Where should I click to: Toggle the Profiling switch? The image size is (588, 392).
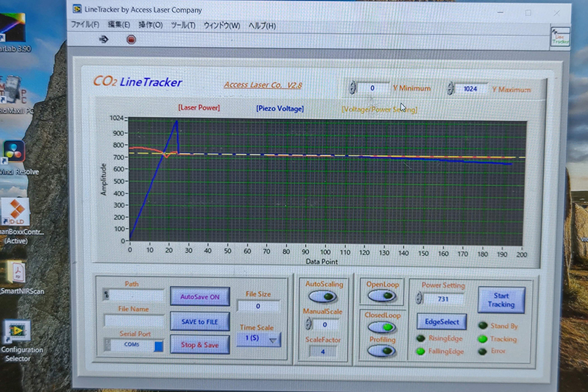click(x=381, y=351)
